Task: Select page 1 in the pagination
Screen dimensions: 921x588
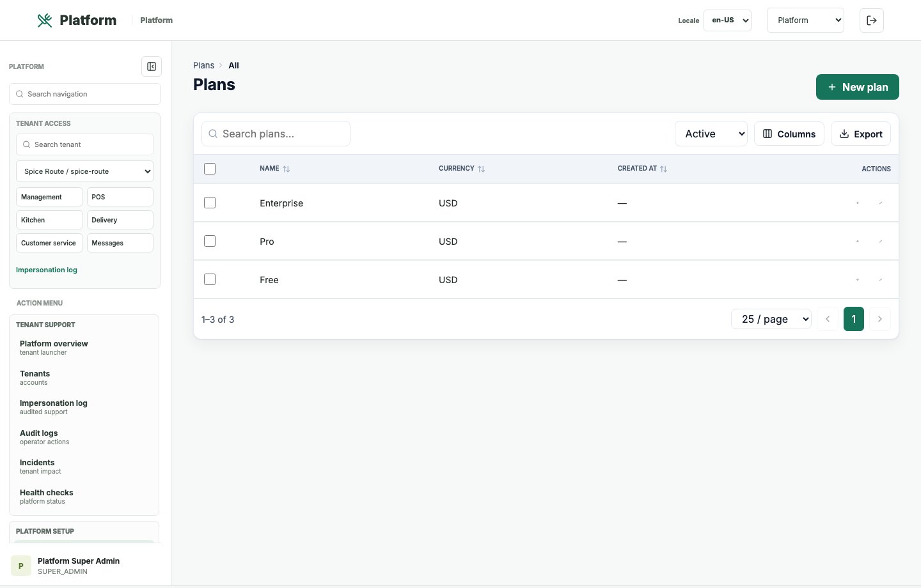Action: point(854,319)
